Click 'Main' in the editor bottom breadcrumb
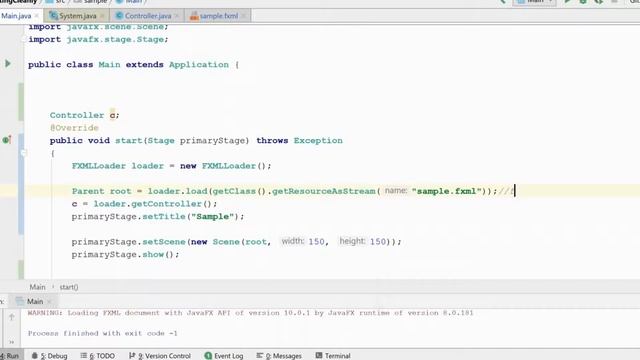The height and width of the screenshot is (360, 640). pos(37,287)
